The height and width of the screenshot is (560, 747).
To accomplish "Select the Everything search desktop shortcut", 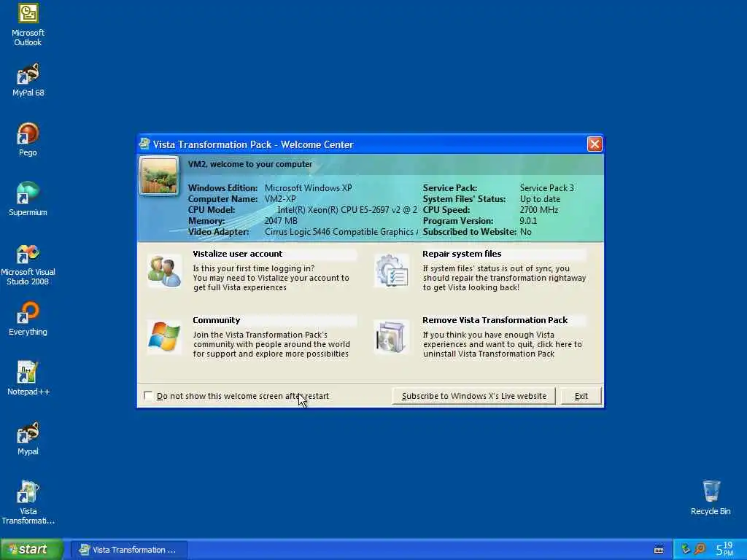I will point(28,319).
